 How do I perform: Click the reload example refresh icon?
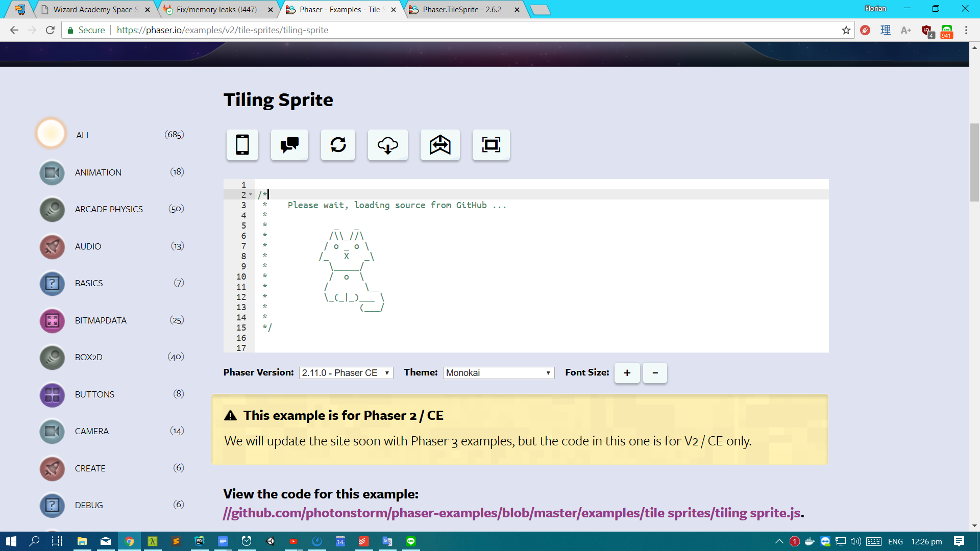(338, 145)
